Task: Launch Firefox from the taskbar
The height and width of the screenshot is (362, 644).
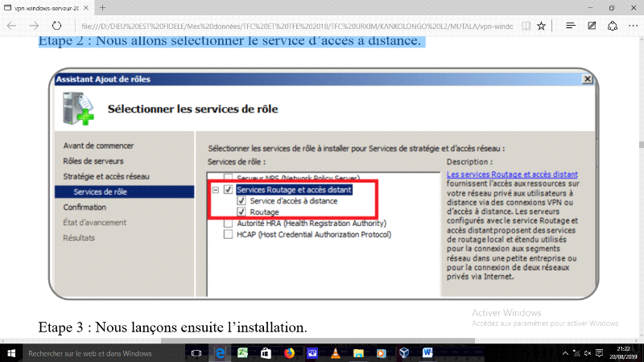Action: pyautogui.click(x=289, y=353)
